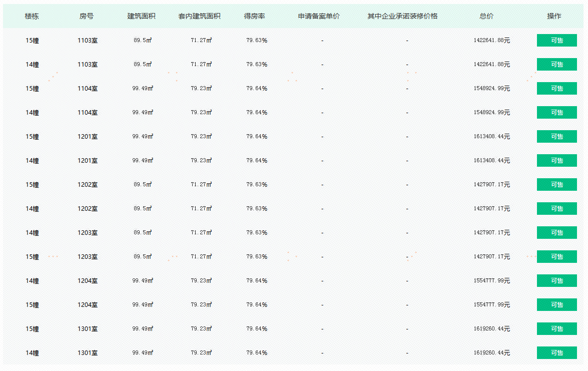Screen dimensions: 588x371
Task: Click total price 1613408.44元 of 14幢 1201室
Action: click(491, 161)
